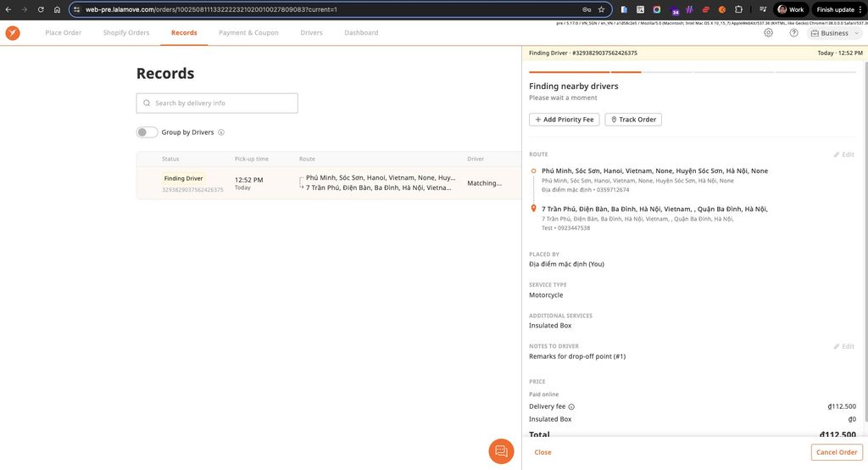Open the orange chat support bubble
The height and width of the screenshot is (470, 868).
pyautogui.click(x=501, y=451)
